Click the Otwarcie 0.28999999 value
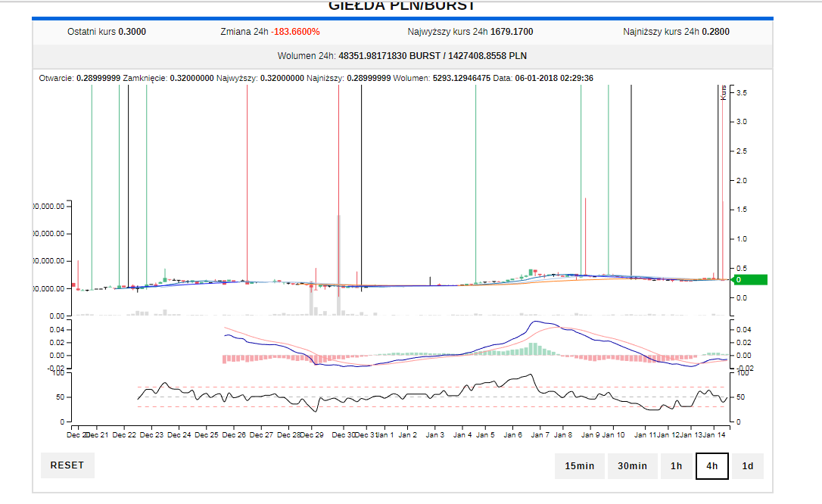Viewport: 822px width, 504px height. point(98,78)
